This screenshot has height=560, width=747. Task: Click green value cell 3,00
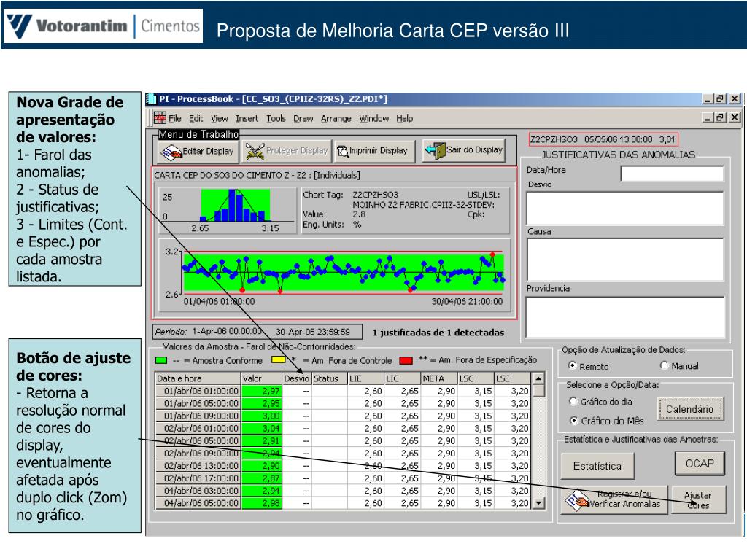262,416
